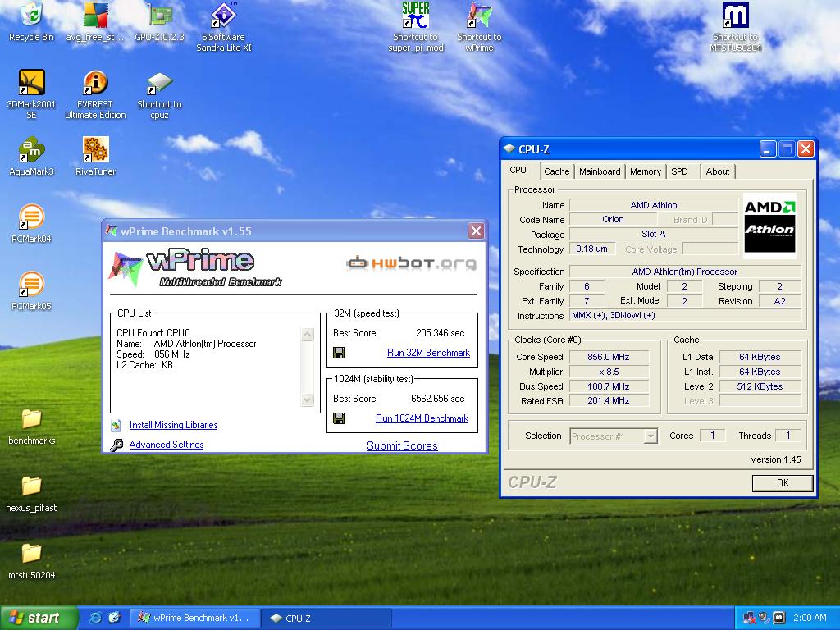Activate CPU-Z taskbar button
Image resolution: width=840 pixels, height=630 pixels.
326,618
